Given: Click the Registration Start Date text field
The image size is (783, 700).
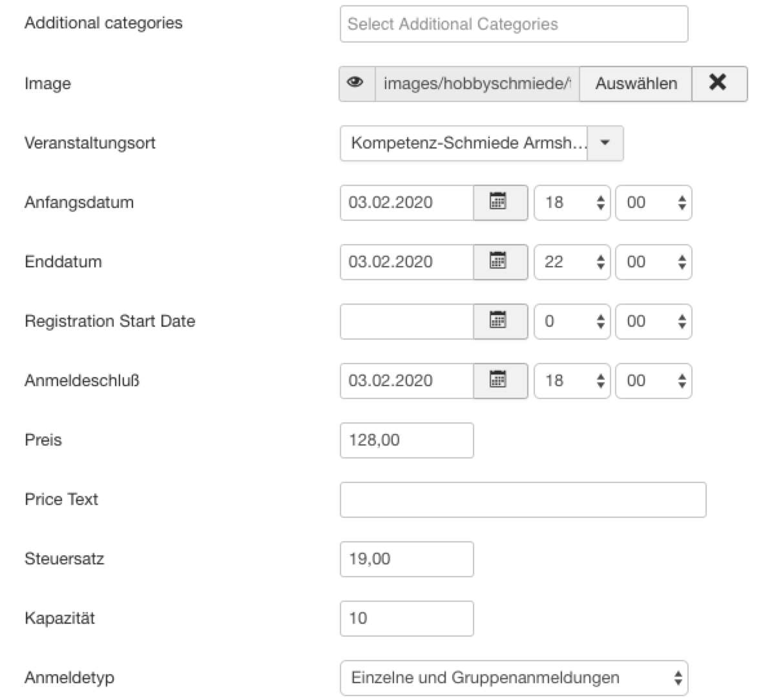Looking at the screenshot, I should coord(406,321).
